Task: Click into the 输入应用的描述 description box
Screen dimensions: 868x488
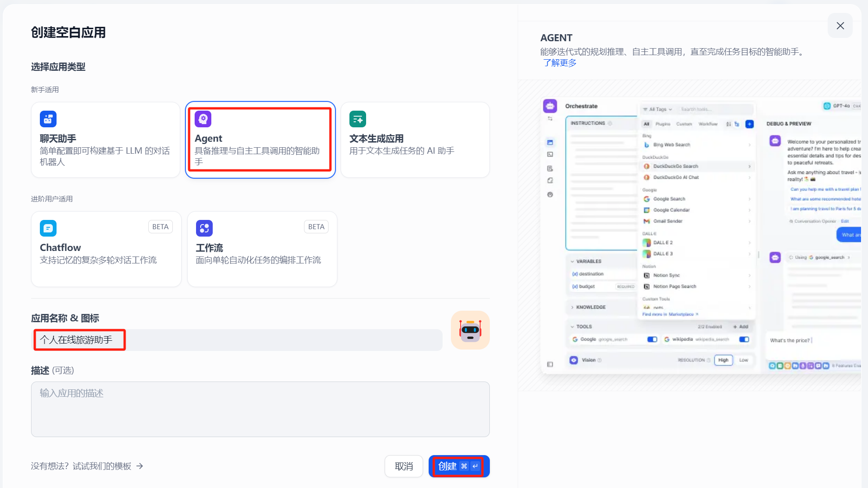Action: [260, 409]
